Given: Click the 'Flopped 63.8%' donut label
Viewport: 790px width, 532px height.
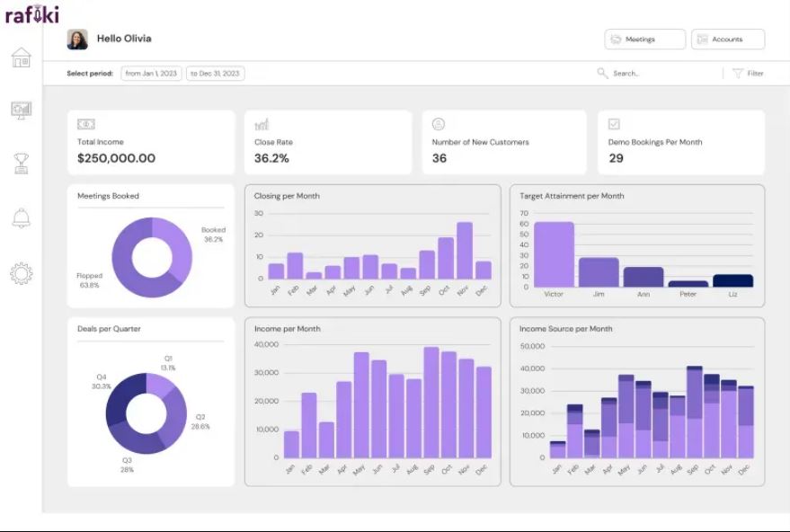Looking at the screenshot, I should point(89,280).
